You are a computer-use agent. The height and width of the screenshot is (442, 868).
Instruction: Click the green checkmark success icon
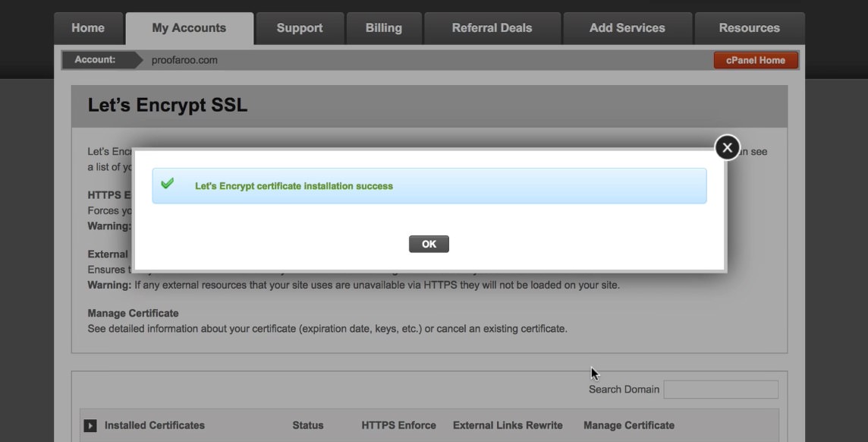[x=167, y=183]
